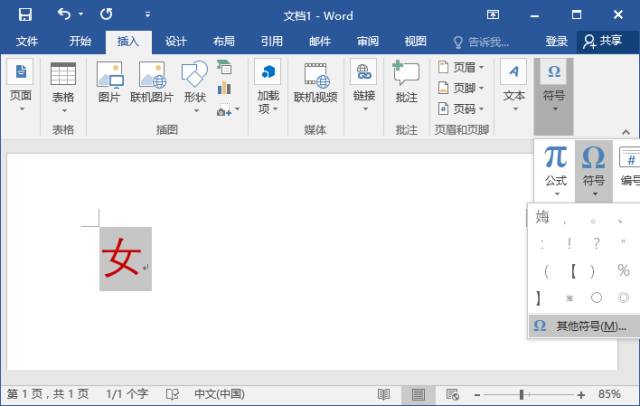Insert the percent sign % symbol
The width and height of the screenshot is (640, 406).
click(623, 270)
